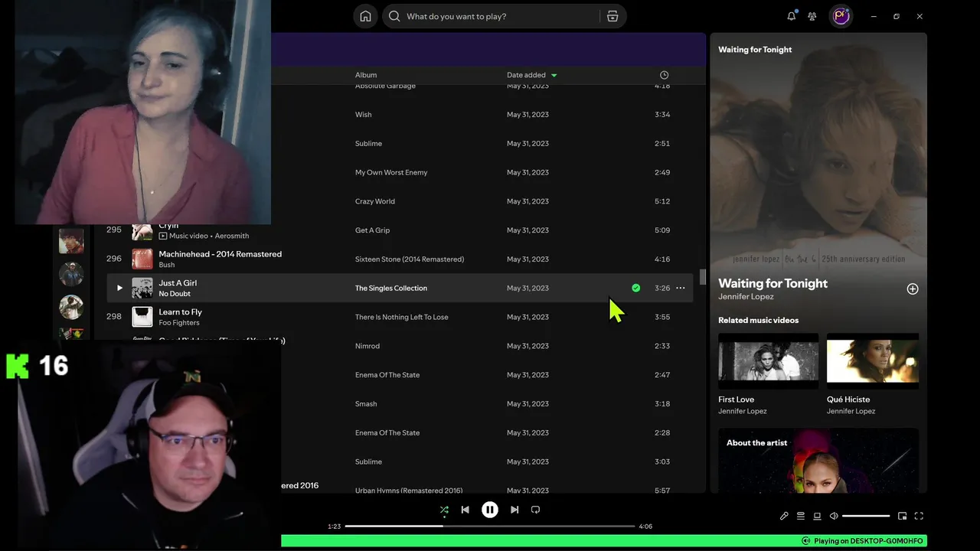The width and height of the screenshot is (980, 551).
Task: Open The Singles Collection album link
Action: [391, 289]
